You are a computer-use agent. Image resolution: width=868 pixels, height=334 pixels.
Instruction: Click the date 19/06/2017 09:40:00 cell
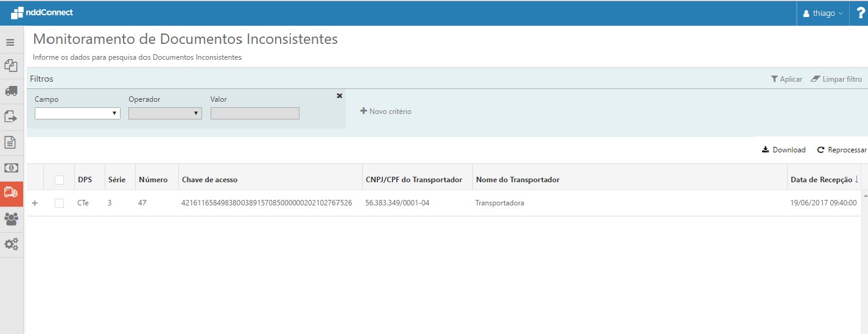[824, 203]
